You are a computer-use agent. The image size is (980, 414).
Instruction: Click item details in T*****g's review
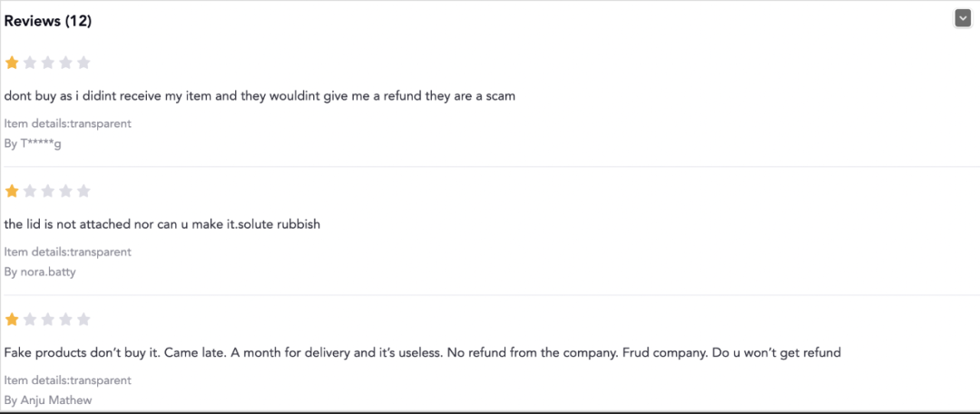tap(68, 123)
